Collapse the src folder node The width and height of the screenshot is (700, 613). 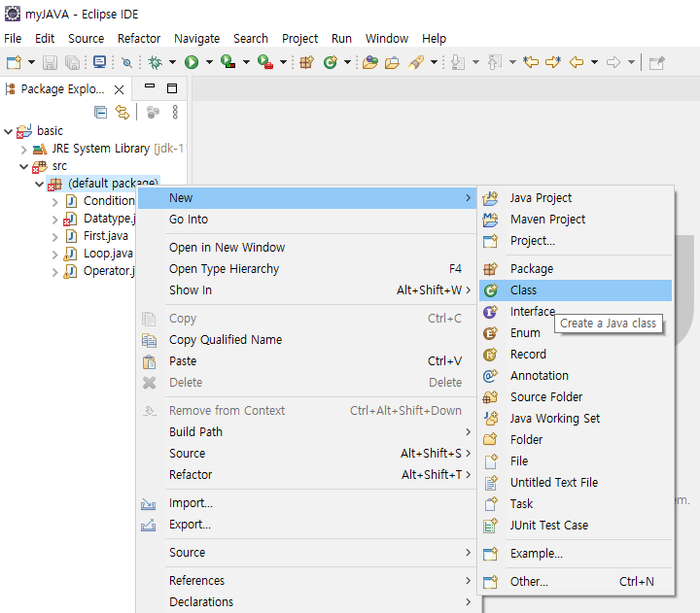[x=23, y=166]
